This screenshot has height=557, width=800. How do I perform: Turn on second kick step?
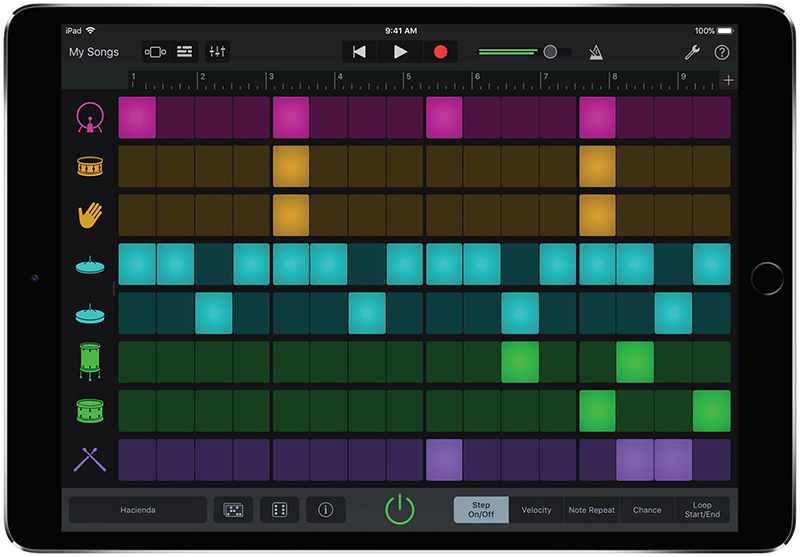(175, 117)
